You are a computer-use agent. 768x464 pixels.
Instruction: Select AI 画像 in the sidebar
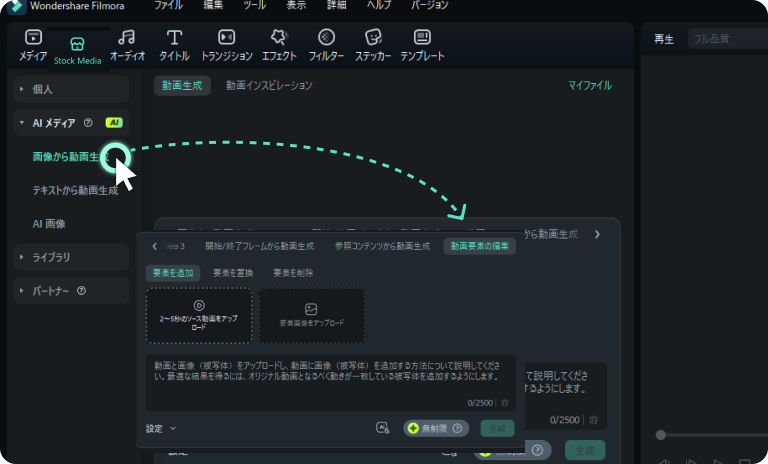[49, 224]
